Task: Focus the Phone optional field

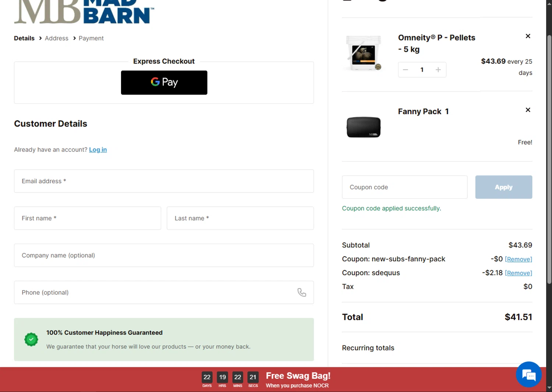Action: [164, 293]
